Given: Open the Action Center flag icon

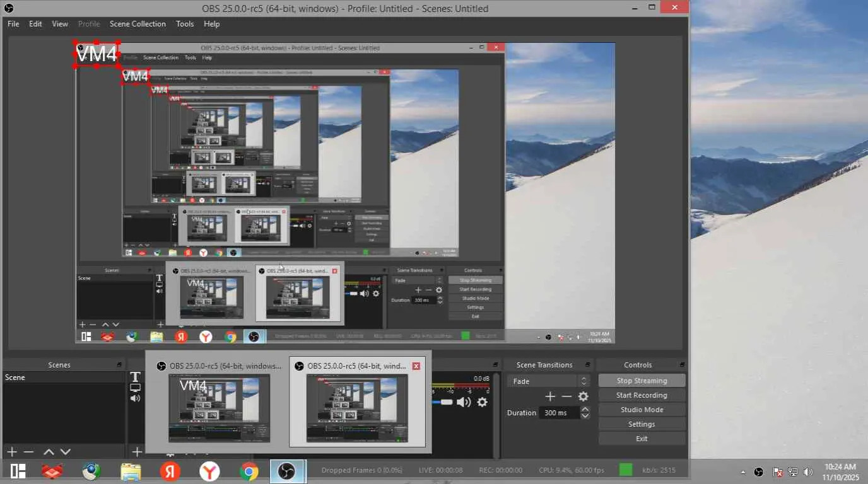Looking at the screenshot, I should [778, 472].
